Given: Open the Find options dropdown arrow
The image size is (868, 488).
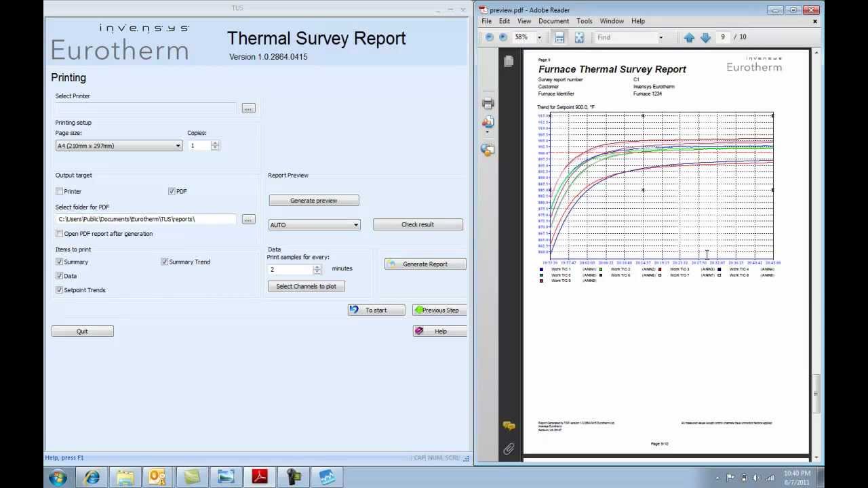Looking at the screenshot, I should coord(660,37).
